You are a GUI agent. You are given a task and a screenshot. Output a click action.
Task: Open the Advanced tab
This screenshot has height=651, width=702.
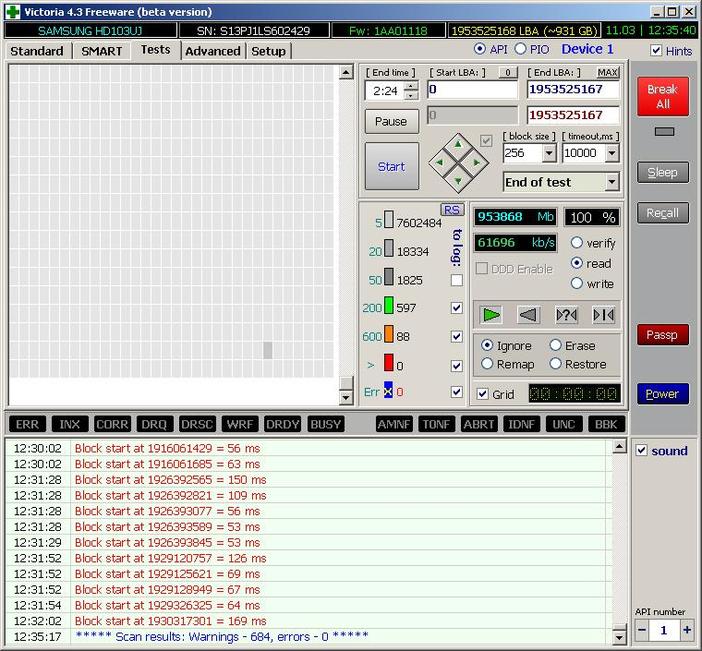pos(213,51)
